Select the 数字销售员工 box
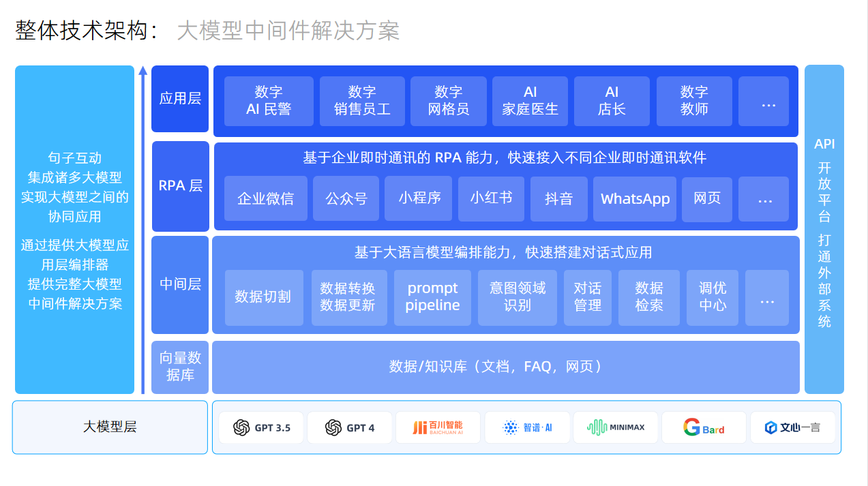Screen dimensions: 868x486 [x=362, y=101]
